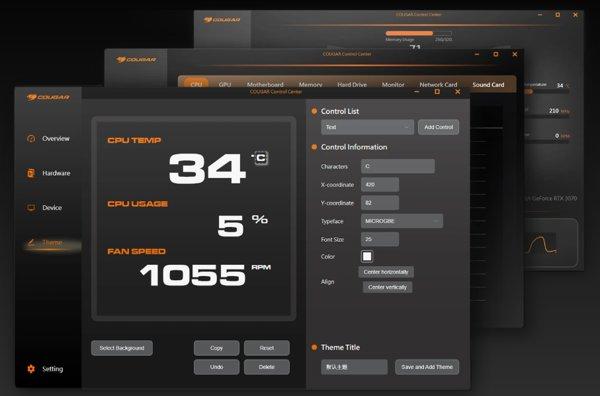Screen dimensions: 600x396
Task: Open the Control List type dropdown
Action: tap(367, 127)
